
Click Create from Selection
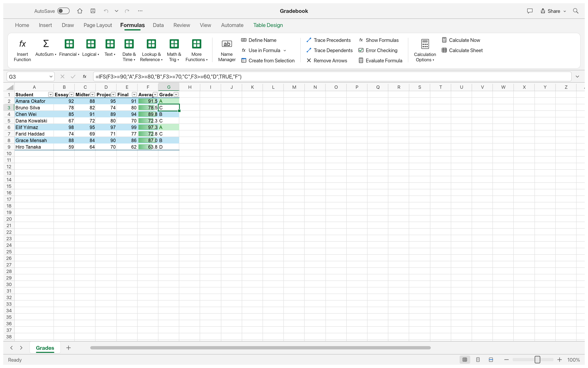coord(268,61)
